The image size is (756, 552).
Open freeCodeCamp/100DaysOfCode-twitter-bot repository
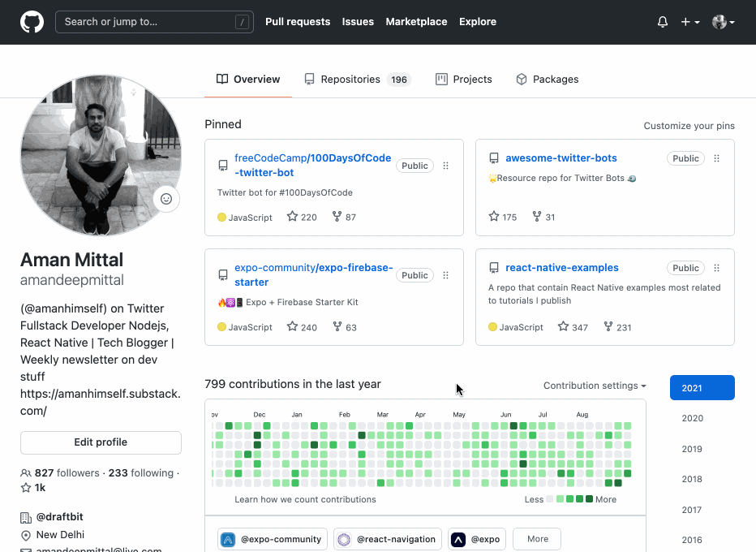click(x=312, y=165)
